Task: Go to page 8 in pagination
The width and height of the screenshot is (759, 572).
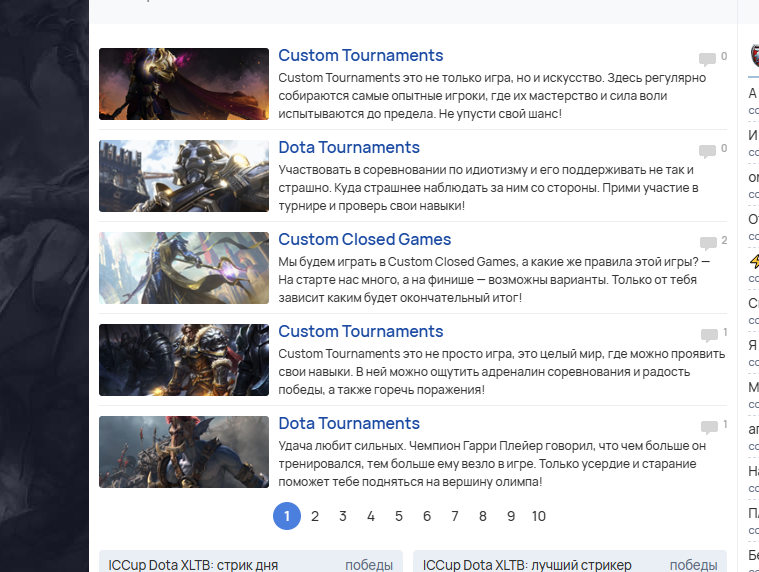Action: click(x=483, y=516)
